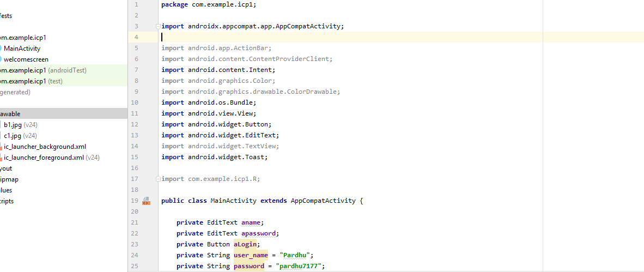This screenshot has height=272, width=644.
Task: Click 'import android.content.Intent;' line
Action: [218, 70]
